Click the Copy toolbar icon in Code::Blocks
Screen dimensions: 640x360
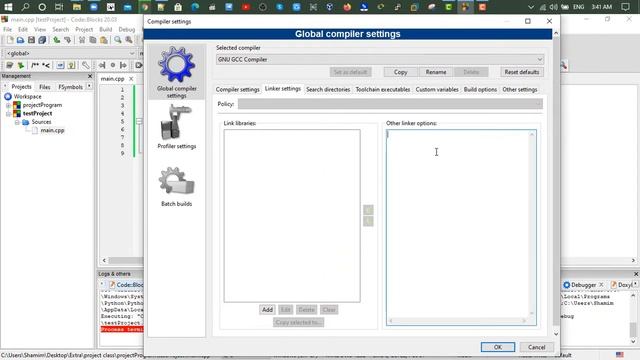coord(93,40)
